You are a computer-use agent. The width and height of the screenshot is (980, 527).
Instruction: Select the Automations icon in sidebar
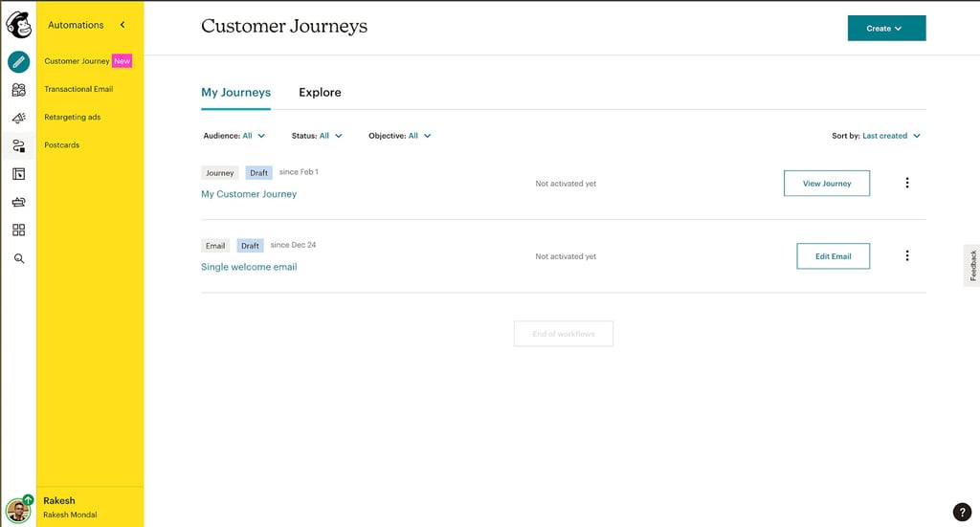pos(19,146)
